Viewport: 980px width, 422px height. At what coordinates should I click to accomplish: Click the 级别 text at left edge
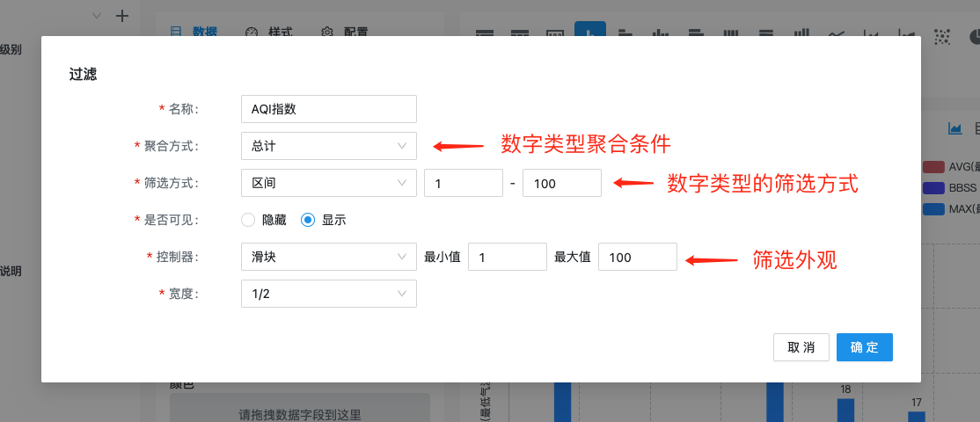pyautogui.click(x=11, y=50)
